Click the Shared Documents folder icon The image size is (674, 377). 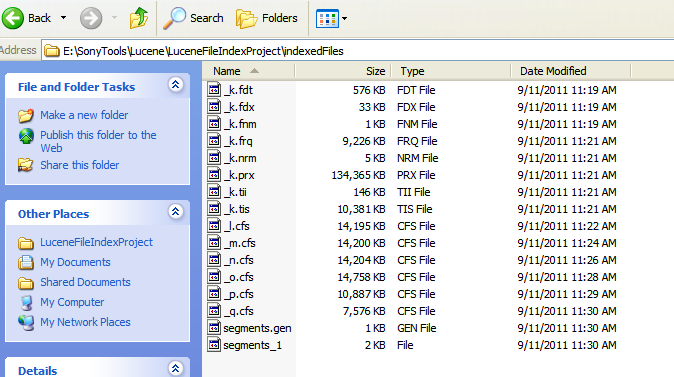[x=26, y=283]
